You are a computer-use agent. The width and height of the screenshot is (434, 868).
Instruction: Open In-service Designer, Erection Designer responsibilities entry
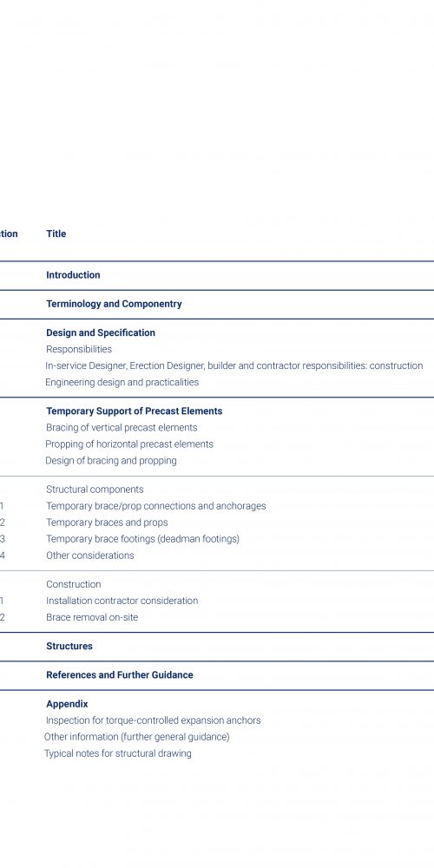coord(234,366)
